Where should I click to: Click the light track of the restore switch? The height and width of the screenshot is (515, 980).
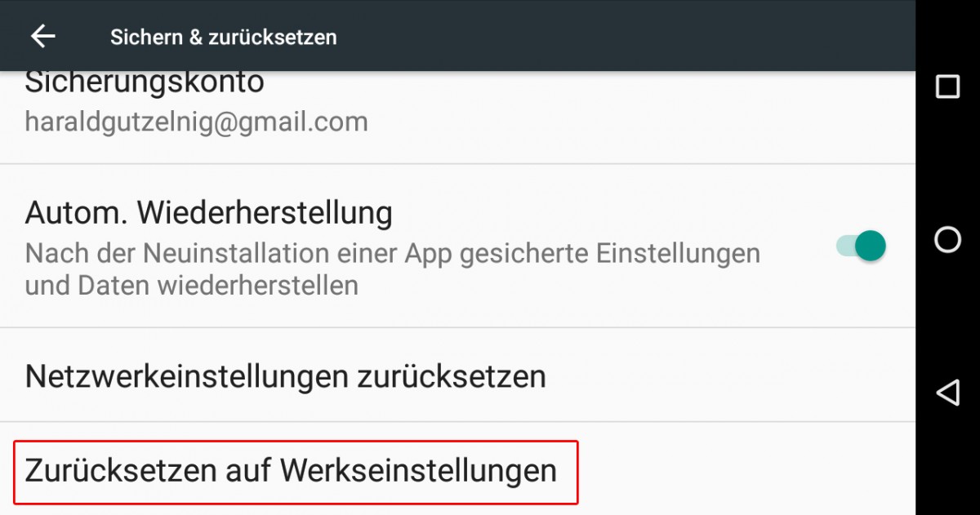(846, 245)
